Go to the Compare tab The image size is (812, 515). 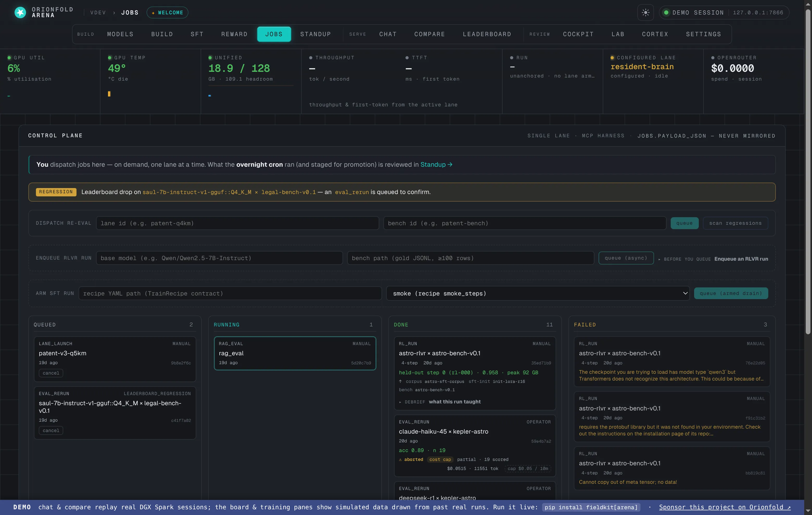(430, 34)
